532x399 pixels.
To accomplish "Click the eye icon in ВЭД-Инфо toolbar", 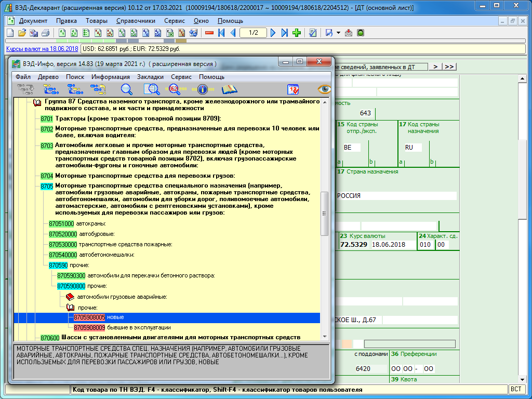I will point(325,89).
